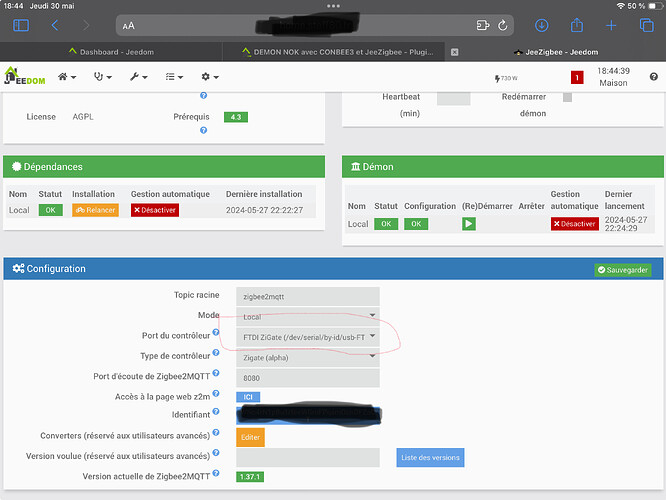The height and width of the screenshot is (500, 666).
Task: Click the 1.37.1 version badge
Action: 250,477
